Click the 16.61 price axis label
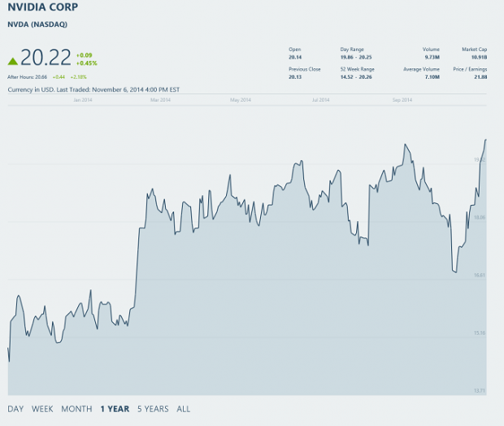Screen dimensions: 504x426 [480, 276]
